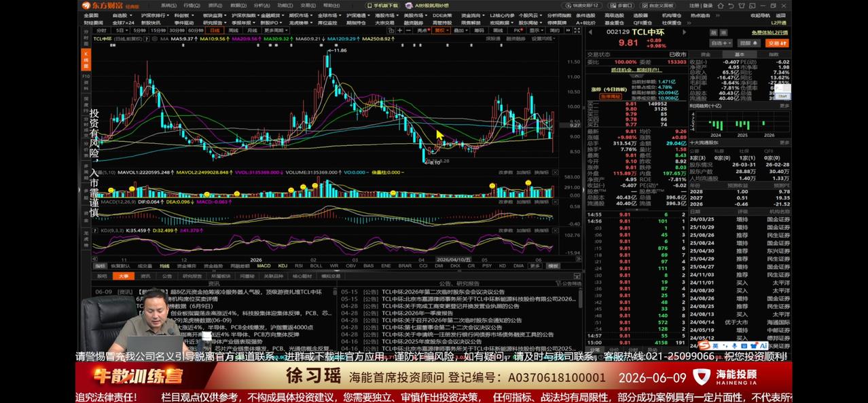
Task: Click the next stock right arrow icon
Action: click(685, 33)
